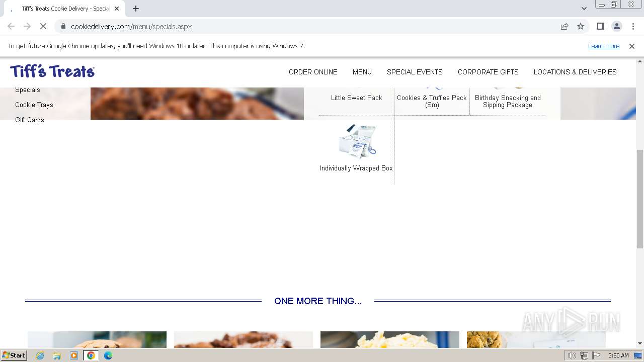Open a new tab
The image size is (644, 362).
tap(135, 9)
